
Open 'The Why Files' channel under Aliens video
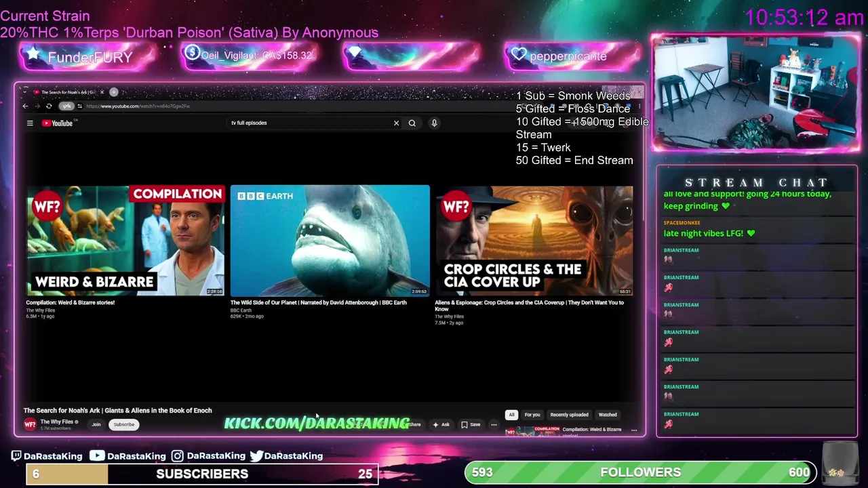point(449,317)
